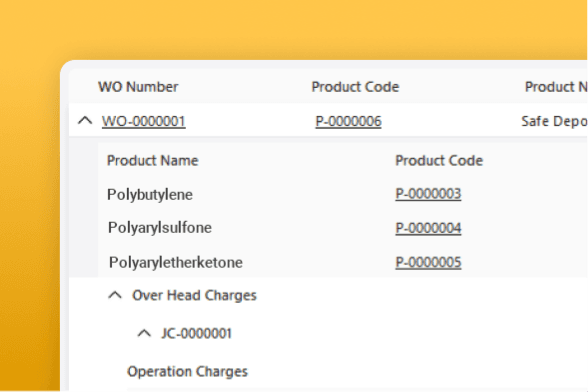The image size is (588, 392).
Task: Click the nested Product Name column header
Action: [153, 161]
